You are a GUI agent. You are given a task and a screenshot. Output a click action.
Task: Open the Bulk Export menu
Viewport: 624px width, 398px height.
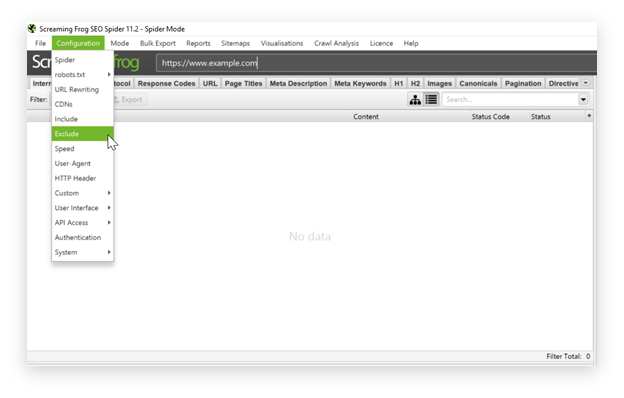(x=158, y=43)
